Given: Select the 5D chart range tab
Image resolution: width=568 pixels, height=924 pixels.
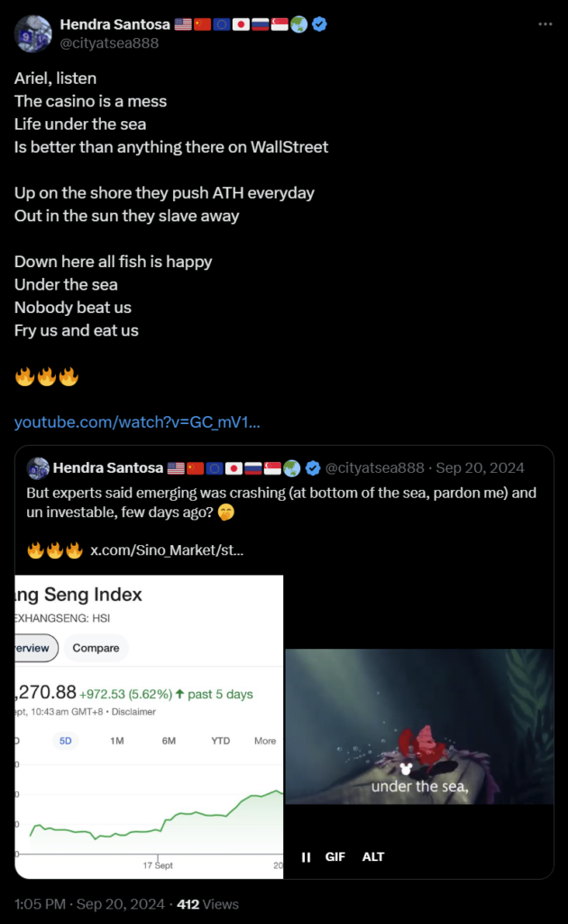Looking at the screenshot, I should (x=65, y=741).
